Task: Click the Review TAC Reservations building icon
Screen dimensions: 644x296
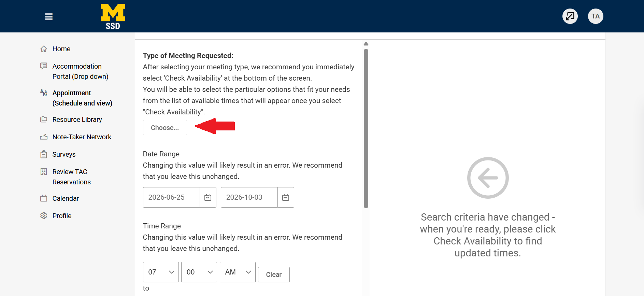Action: [44, 171]
